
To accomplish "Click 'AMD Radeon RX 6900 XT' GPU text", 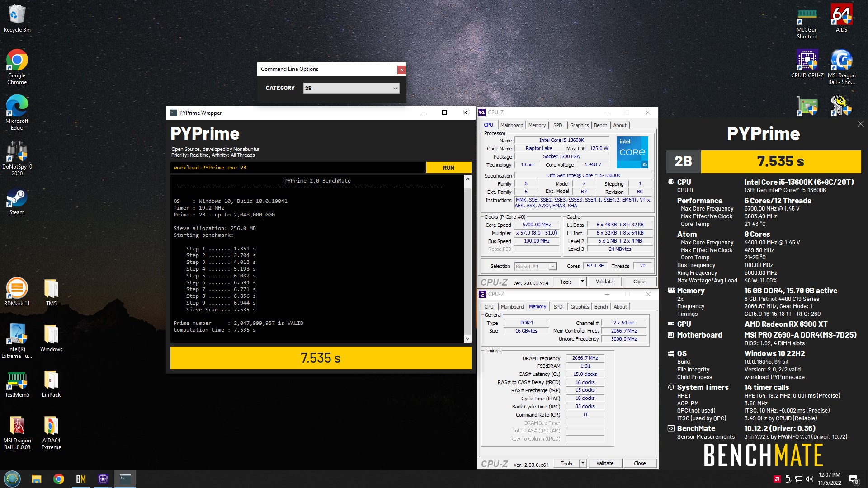I will click(x=786, y=324).
